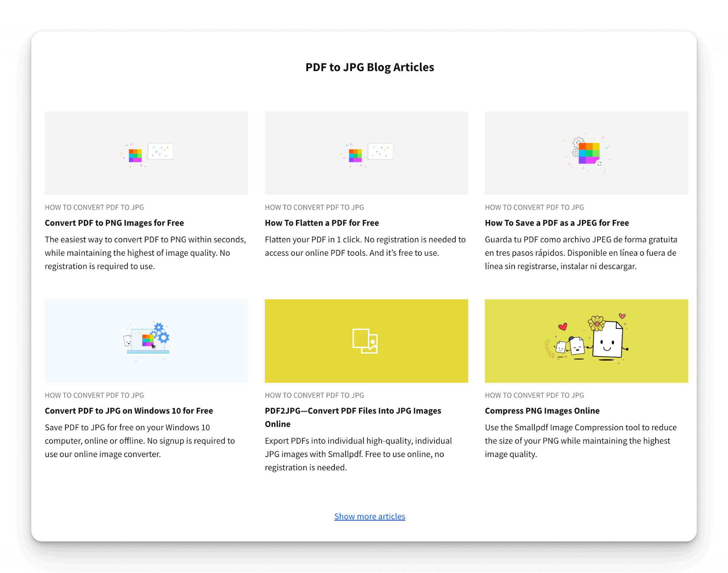Viewport: 728px width, 573px height.
Task: Click the white image-file icon on yellow banner
Action: [x=365, y=341]
